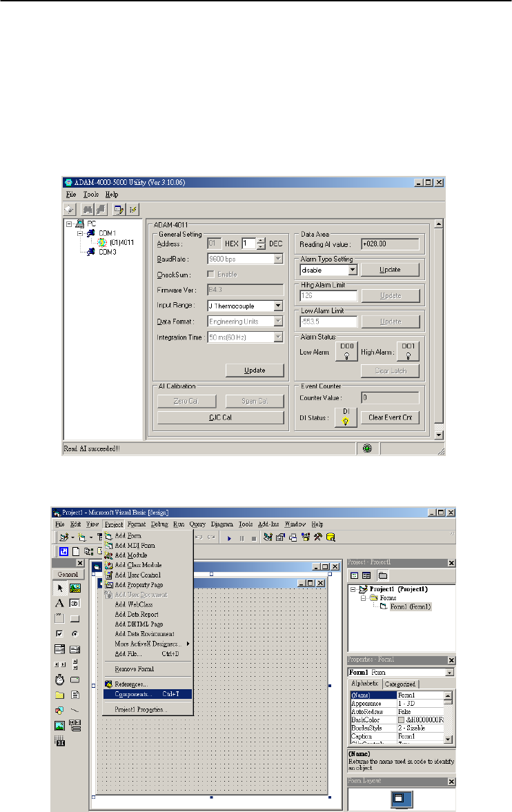The image size is (512, 812).
Task: Select the Image control tool
Action: pos(59,726)
